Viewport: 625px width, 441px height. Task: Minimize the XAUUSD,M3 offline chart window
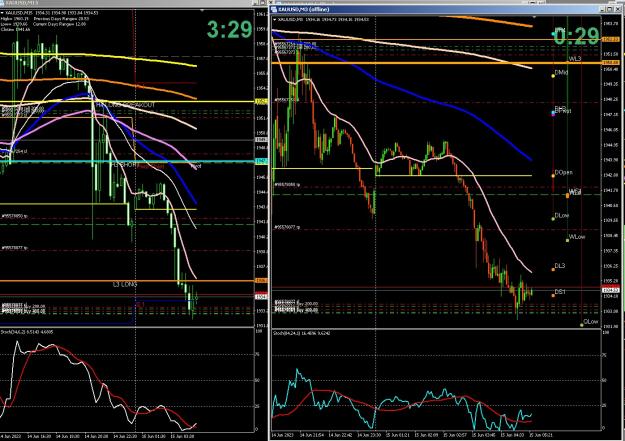pyautogui.click(x=603, y=9)
